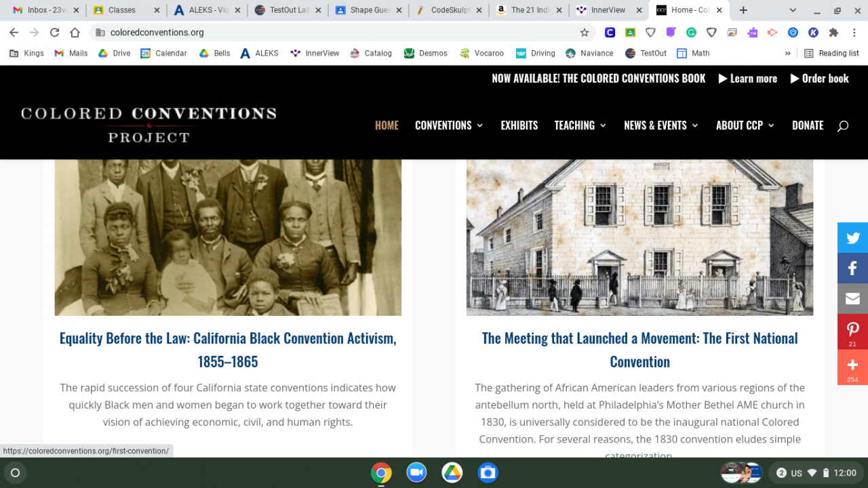Click the Donate link
The image size is (868, 488).
[808, 125]
